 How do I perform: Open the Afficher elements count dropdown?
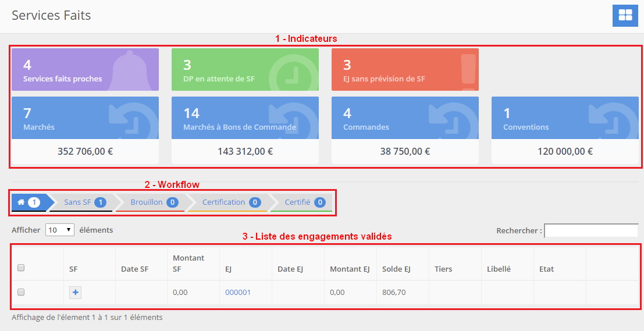click(60, 230)
